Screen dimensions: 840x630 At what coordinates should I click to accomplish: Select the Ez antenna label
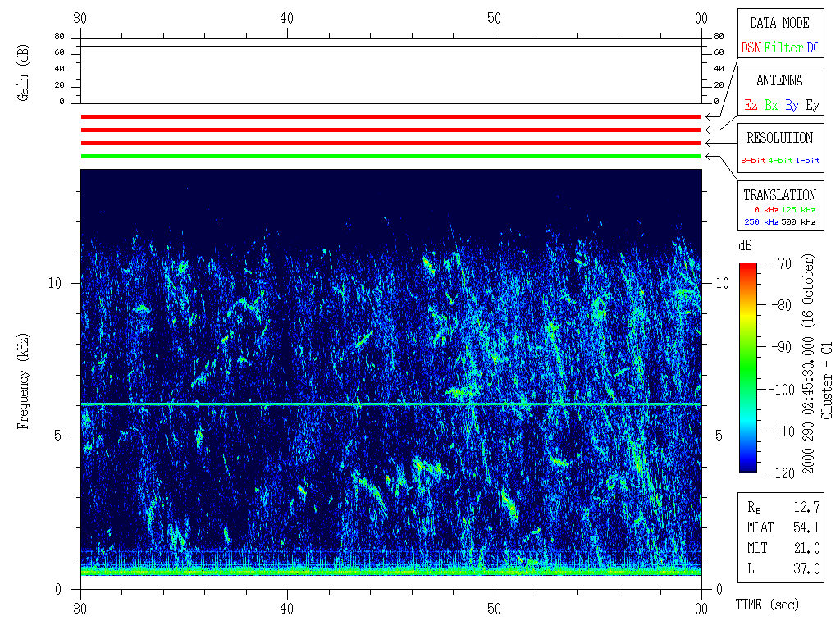click(751, 106)
